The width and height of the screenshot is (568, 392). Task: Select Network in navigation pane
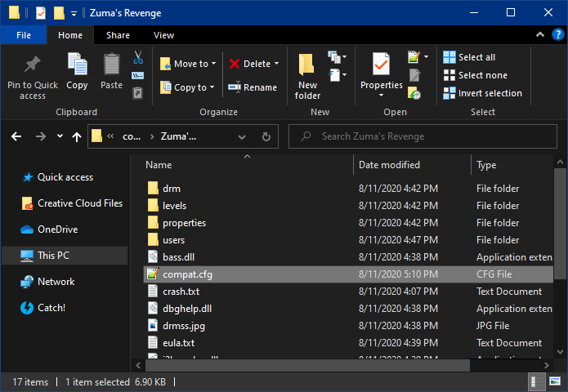pos(47,281)
